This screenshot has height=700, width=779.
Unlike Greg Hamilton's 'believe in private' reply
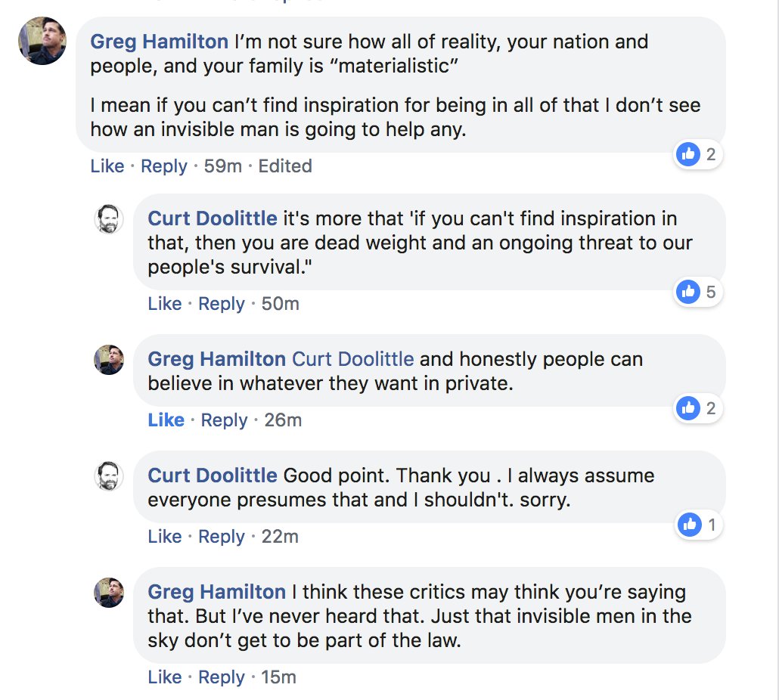(x=166, y=420)
